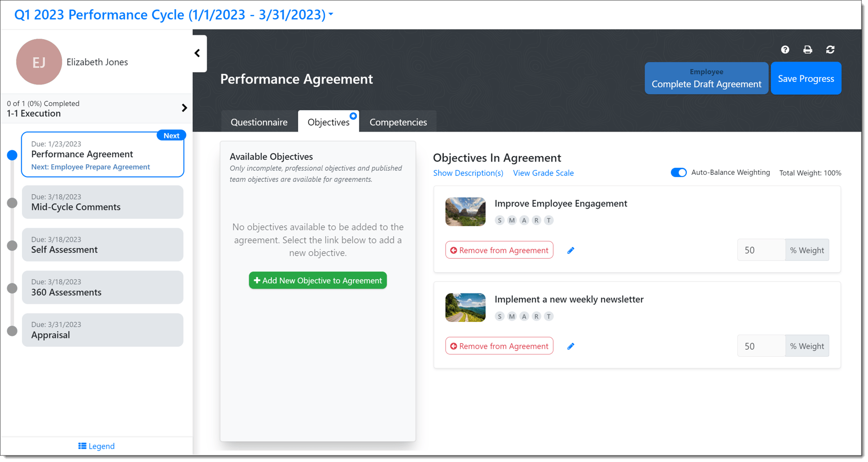The width and height of the screenshot is (868, 462).
Task: Open the 360 Assessments step
Action: click(x=103, y=288)
